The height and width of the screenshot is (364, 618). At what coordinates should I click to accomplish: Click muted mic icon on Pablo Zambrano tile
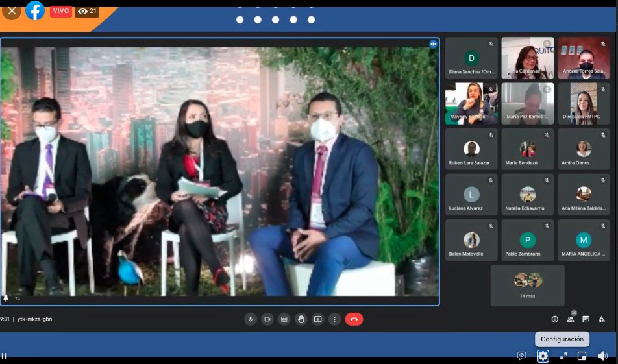[x=547, y=226]
